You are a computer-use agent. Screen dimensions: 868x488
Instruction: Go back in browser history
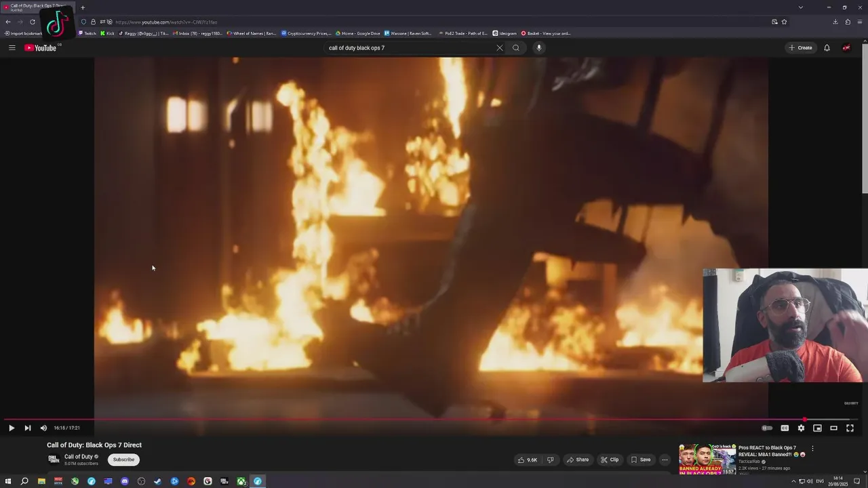point(8,22)
